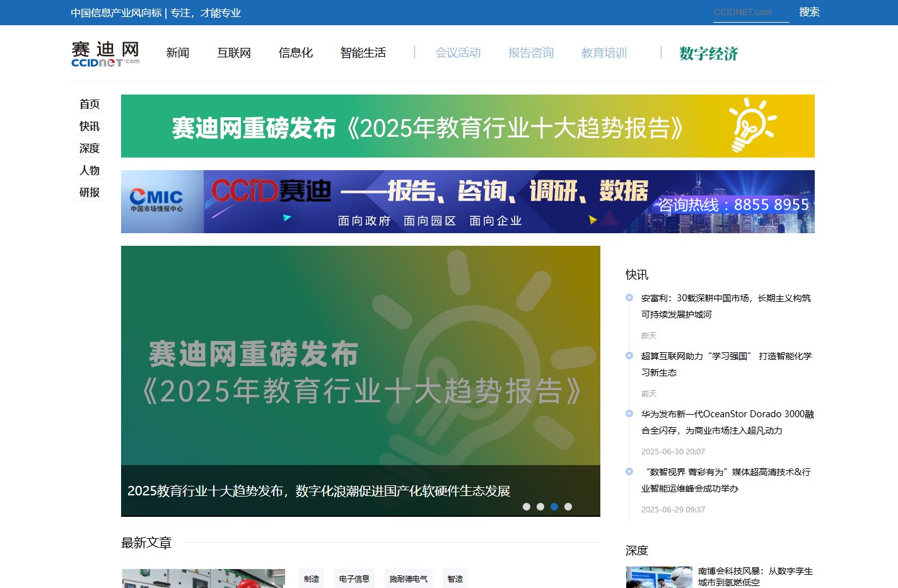Open the 数字经济 link
The width and height of the screenshot is (898, 588).
coord(709,54)
